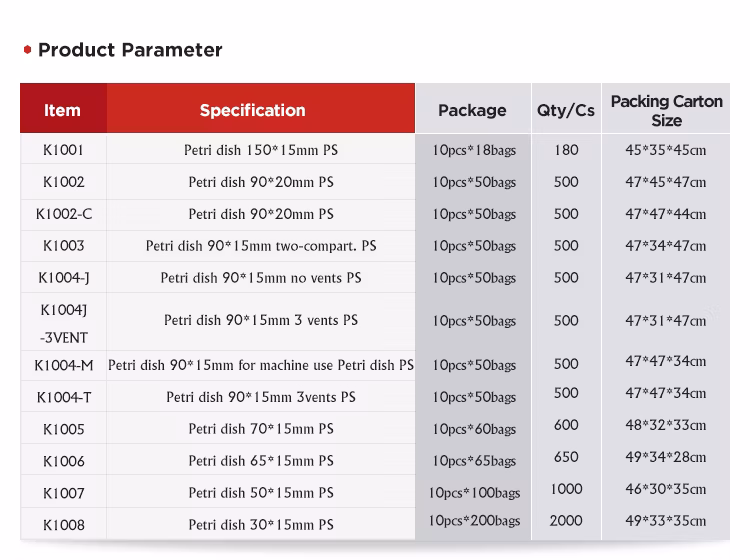Click item code K1002-C

click(x=63, y=214)
